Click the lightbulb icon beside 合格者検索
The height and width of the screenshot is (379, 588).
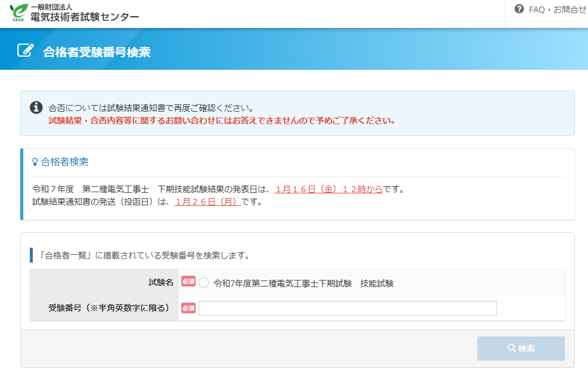(35, 162)
